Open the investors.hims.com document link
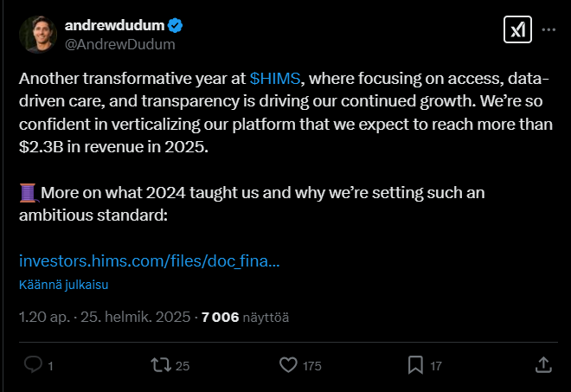This screenshot has height=392, width=571. (150, 260)
